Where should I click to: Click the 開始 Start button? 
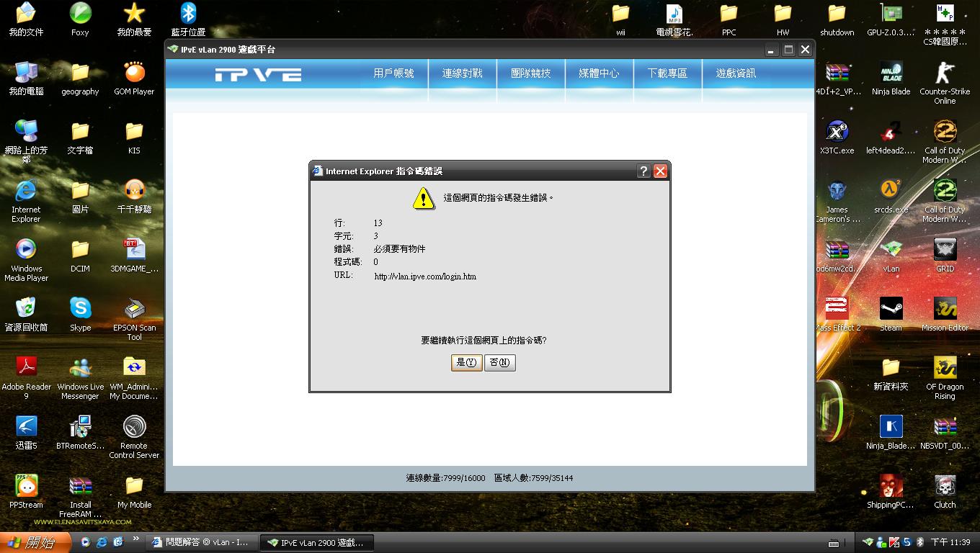[35, 543]
